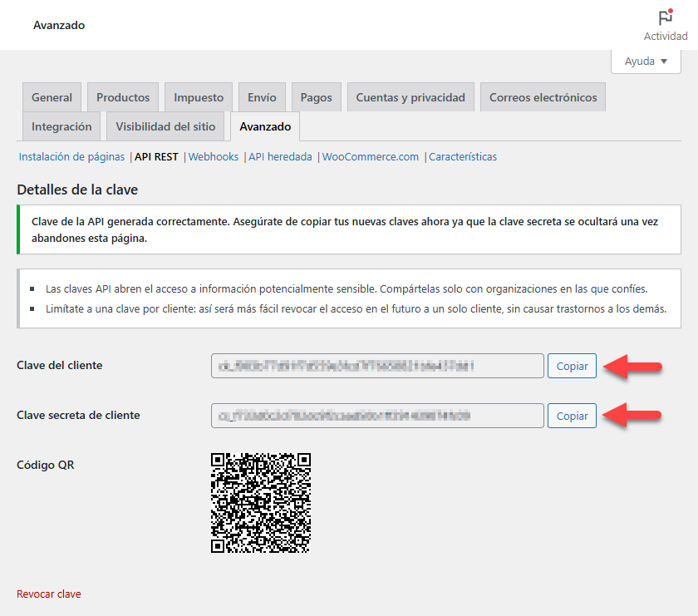
Task: Switch to Cuentas y privacidad tab
Action: (410, 97)
